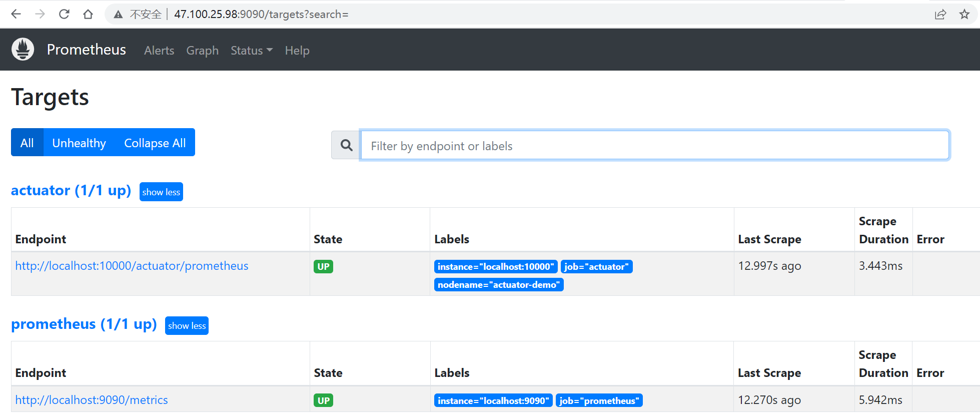
Task: Click the job="prometheus" label badge
Action: point(599,400)
